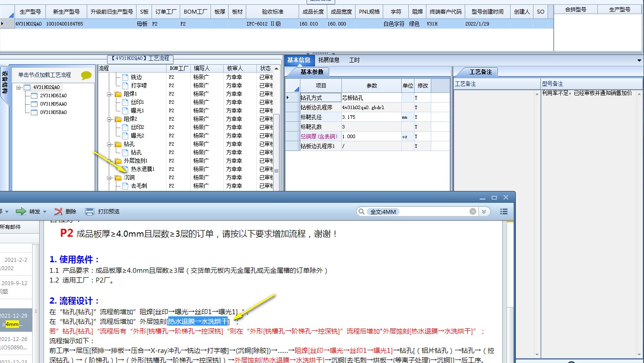Click the 型号备注 note about 利用率不足

click(587, 93)
